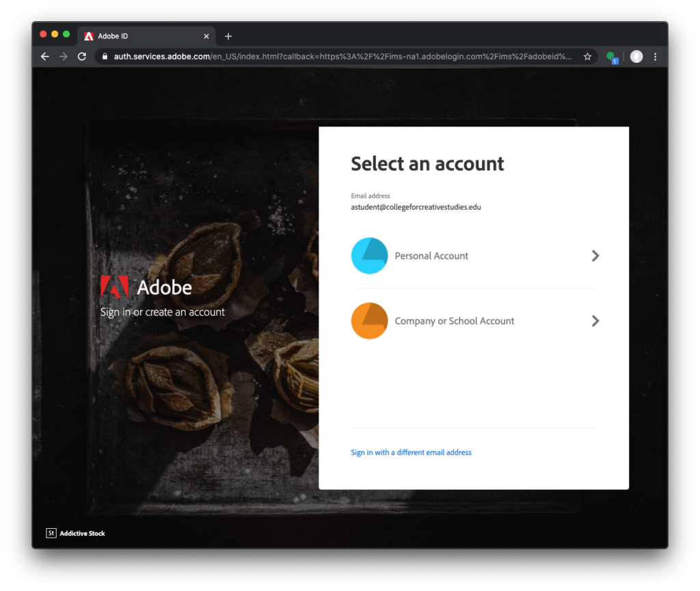The width and height of the screenshot is (700, 591).
Task: Click Sign in with a different email address
Action: (411, 452)
